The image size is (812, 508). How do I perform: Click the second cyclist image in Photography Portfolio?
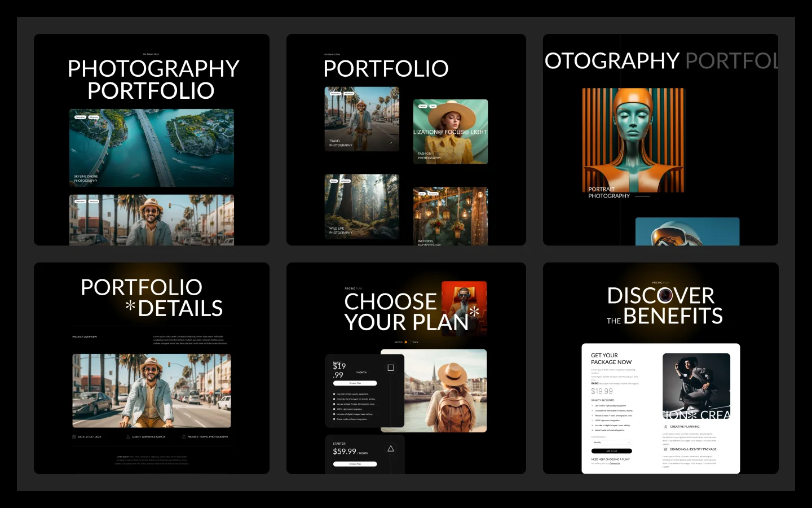[x=152, y=220]
